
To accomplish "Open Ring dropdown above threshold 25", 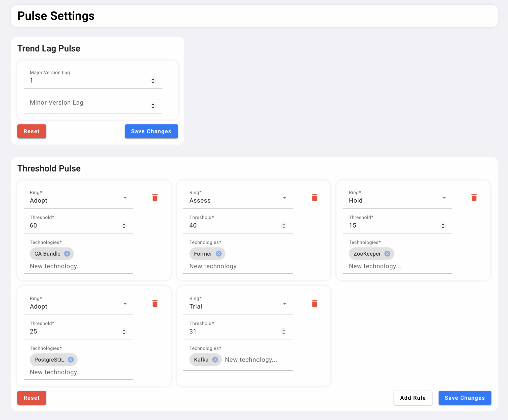I will click(78, 304).
